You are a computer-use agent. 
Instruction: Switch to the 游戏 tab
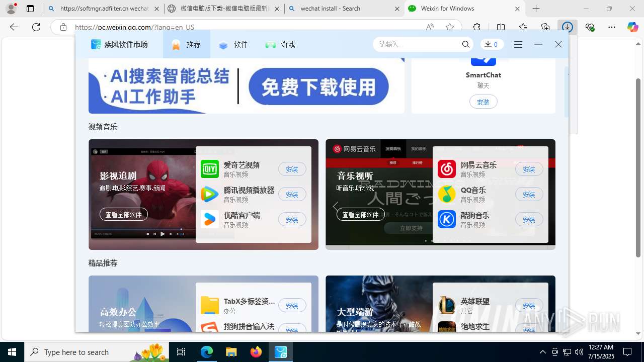coord(280,44)
